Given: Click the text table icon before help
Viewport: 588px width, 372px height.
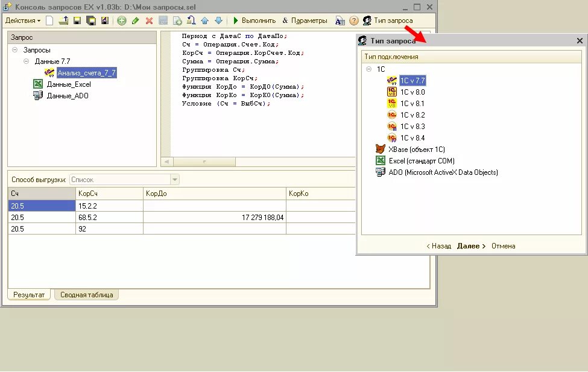Looking at the screenshot, I should [x=340, y=20].
